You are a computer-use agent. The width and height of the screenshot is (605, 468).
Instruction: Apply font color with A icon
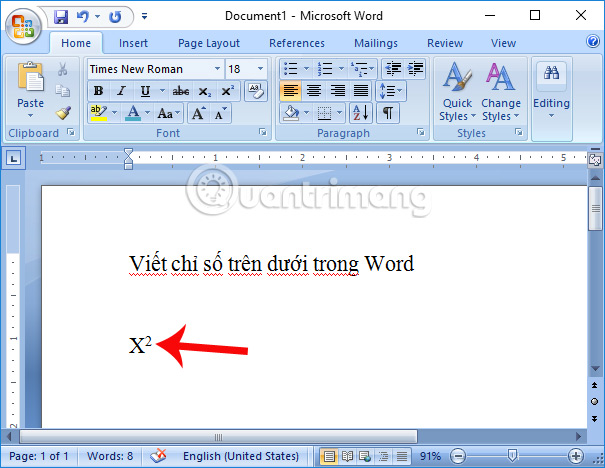coord(133,113)
